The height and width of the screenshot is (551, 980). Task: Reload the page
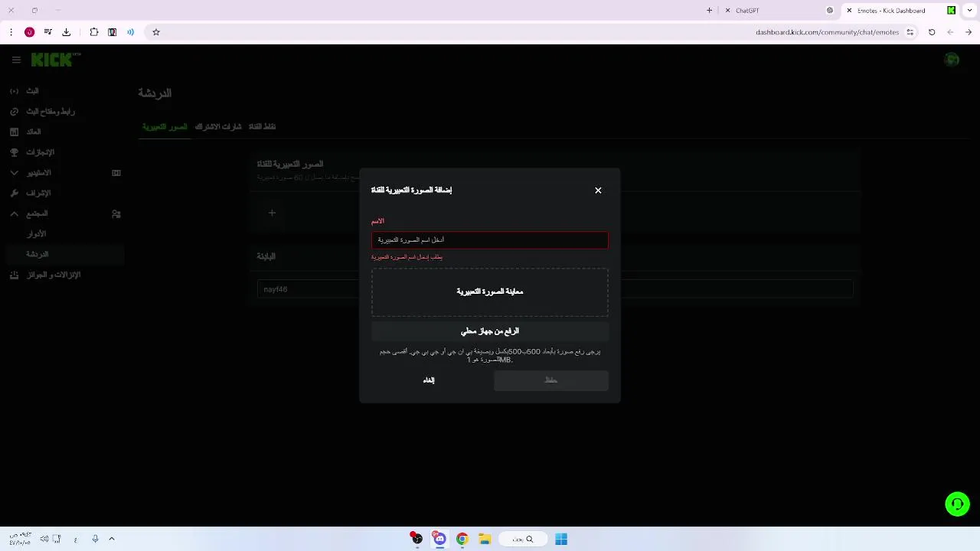pyautogui.click(x=932, y=32)
